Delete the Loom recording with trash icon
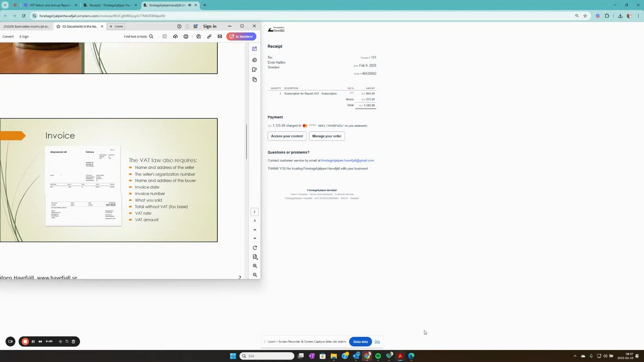The image size is (644, 362). pyautogui.click(x=73, y=341)
